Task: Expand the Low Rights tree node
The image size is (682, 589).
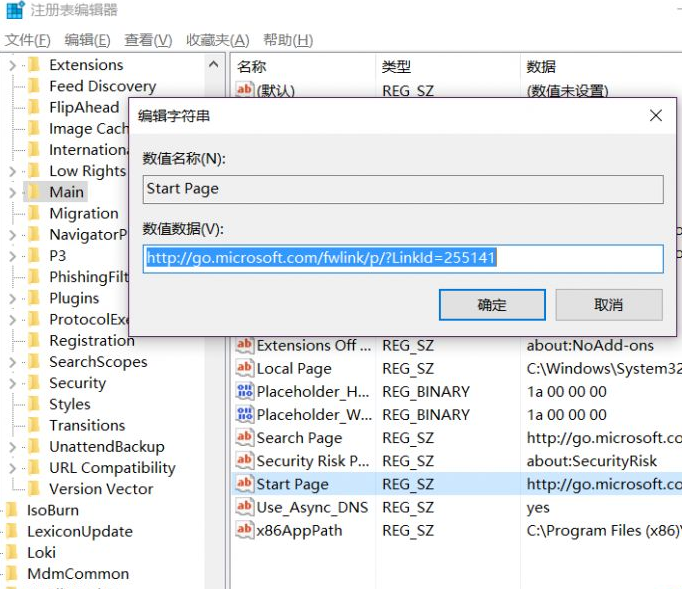Action: click(13, 171)
